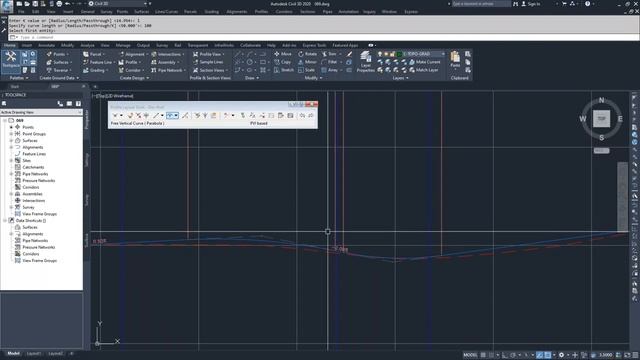Open the Toolspace palette button
The width and height of the screenshot is (640, 360).
coord(11,60)
